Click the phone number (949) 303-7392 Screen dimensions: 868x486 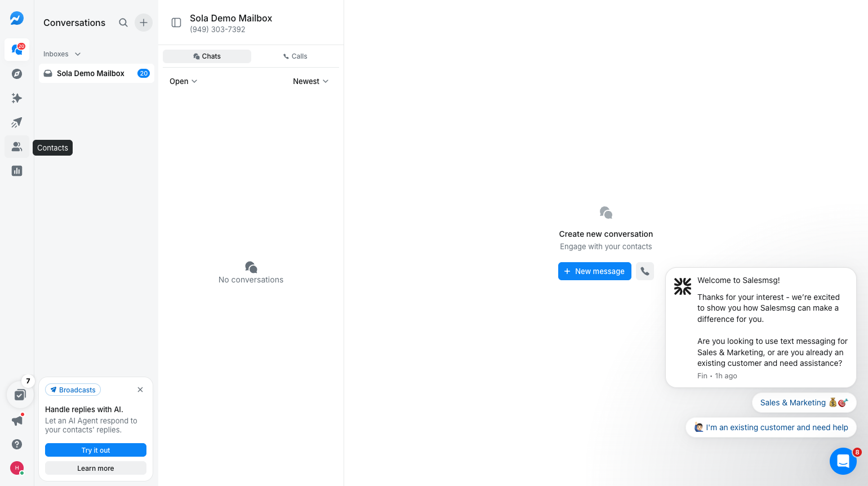(217, 29)
